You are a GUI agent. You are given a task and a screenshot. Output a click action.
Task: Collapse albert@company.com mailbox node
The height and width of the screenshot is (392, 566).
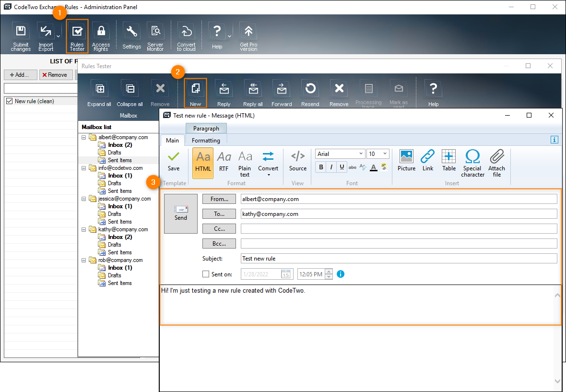coord(84,137)
